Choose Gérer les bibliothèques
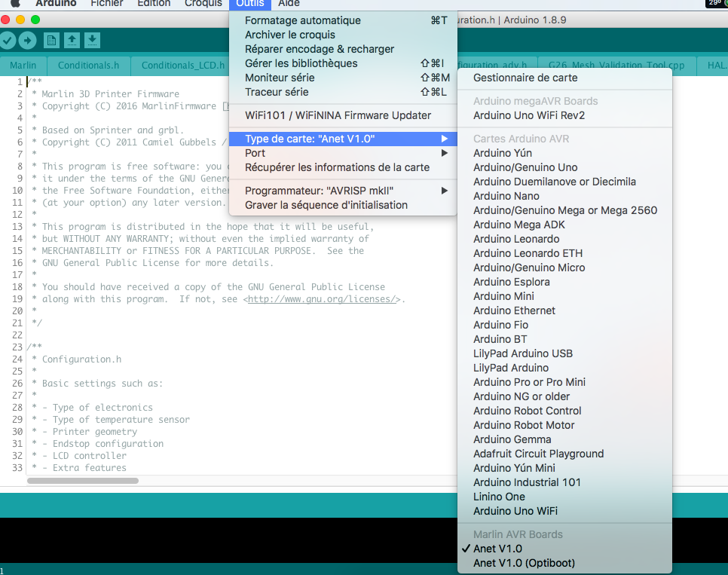Screen dimensions: 728x575 pos(343,63)
